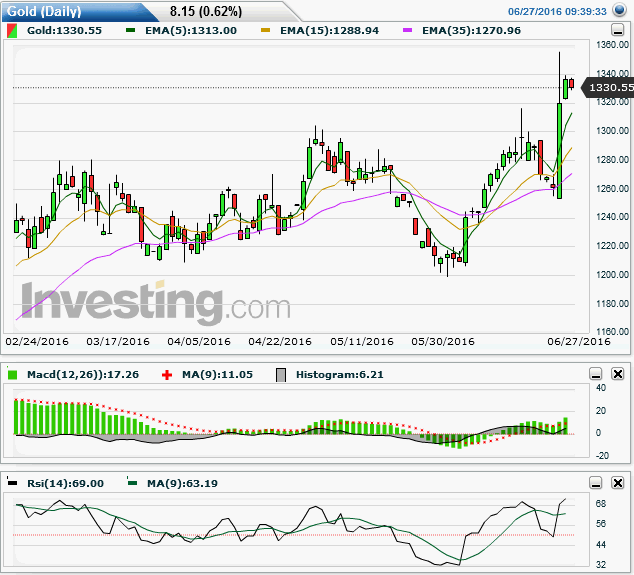Screen dimensions: 634x575
Task: Click the 1330.55 current price marker
Action: click(609, 88)
